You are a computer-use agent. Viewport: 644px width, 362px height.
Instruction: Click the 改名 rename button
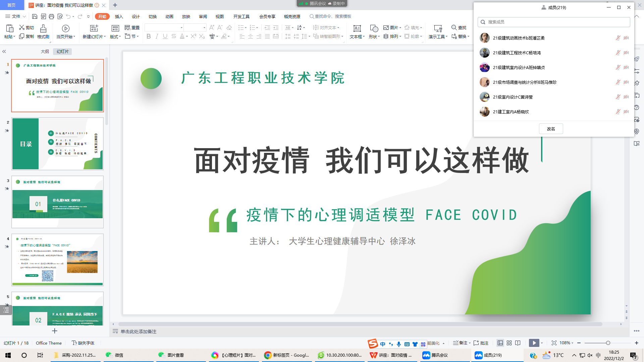pos(551,129)
